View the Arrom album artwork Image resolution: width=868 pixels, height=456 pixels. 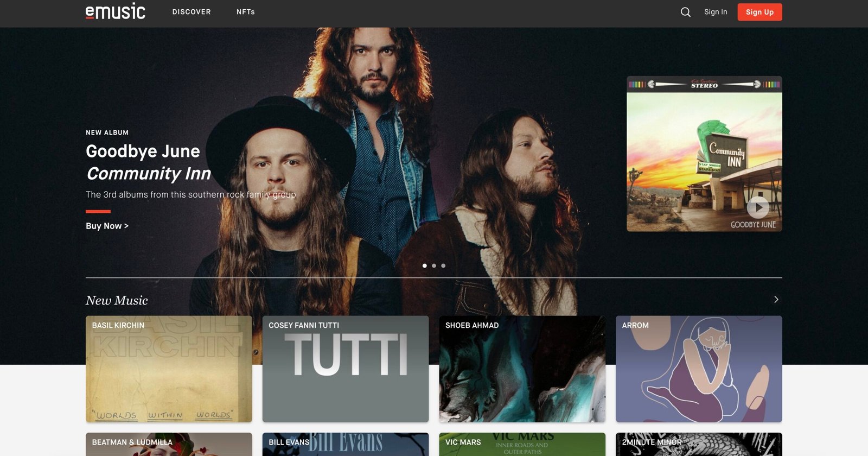click(699, 369)
